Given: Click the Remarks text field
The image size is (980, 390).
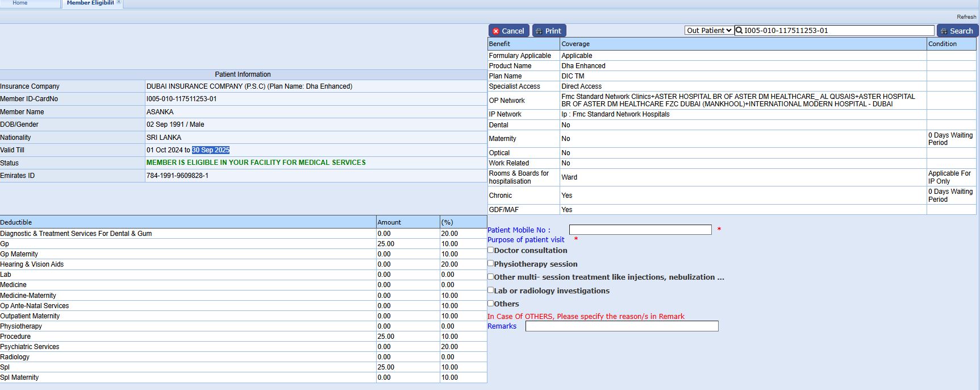Looking at the screenshot, I should (622, 326).
